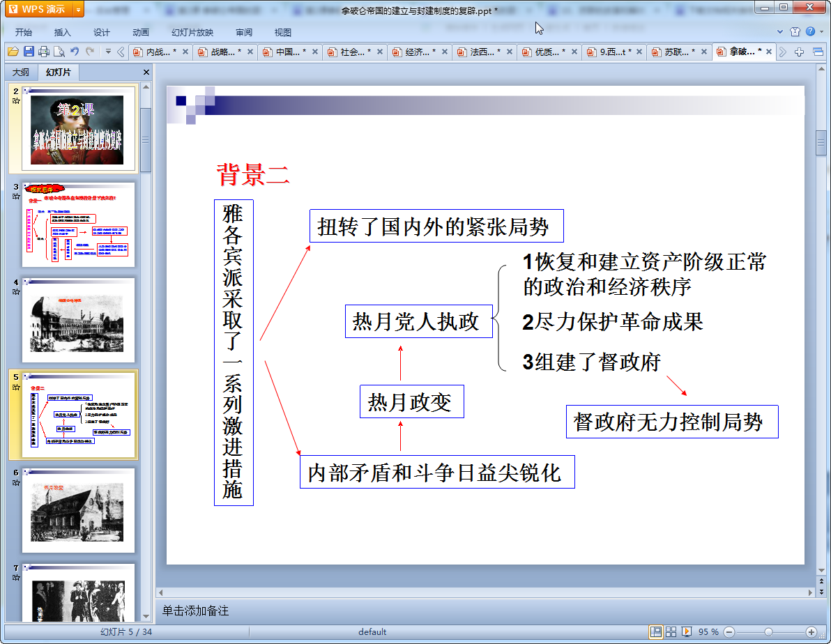Select the 热月政变 text box
Image resolution: width=831 pixels, height=644 pixels.
tap(412, 401)
